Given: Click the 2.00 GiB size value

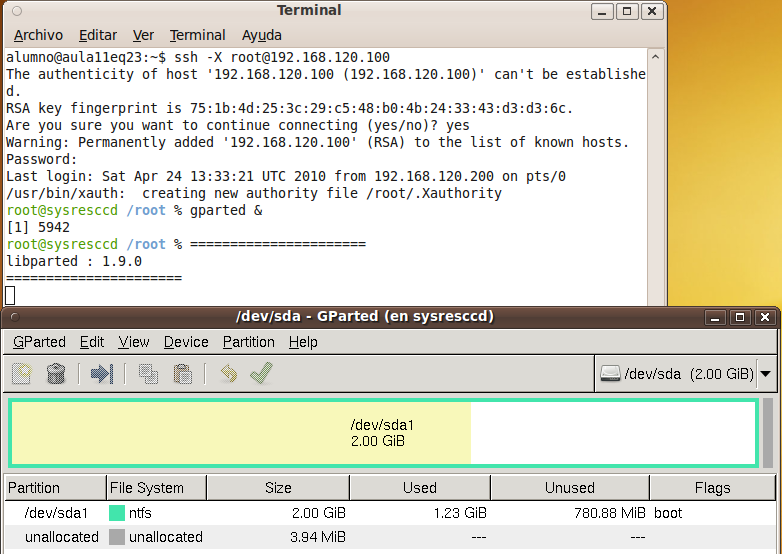Looking at the screenshot, I should pyautogui.click(x=318, y=513).
